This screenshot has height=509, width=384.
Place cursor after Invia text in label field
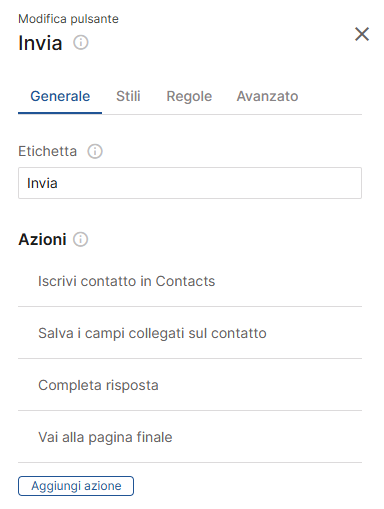(x=58, y=183)
